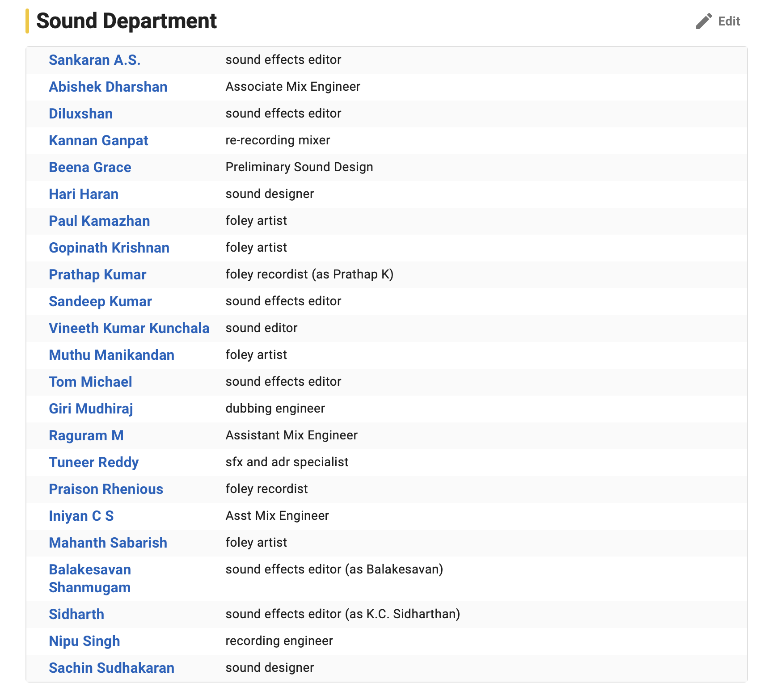Open Abishek Dharshan profile link
This screenshot has height=700, width=781.
tap(108, 87)
